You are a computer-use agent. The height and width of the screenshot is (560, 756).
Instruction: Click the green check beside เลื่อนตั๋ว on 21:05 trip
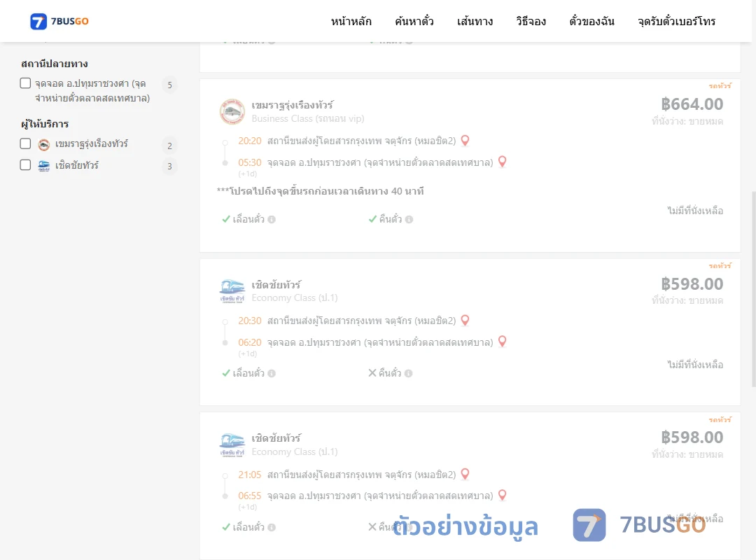click(225, 526)
